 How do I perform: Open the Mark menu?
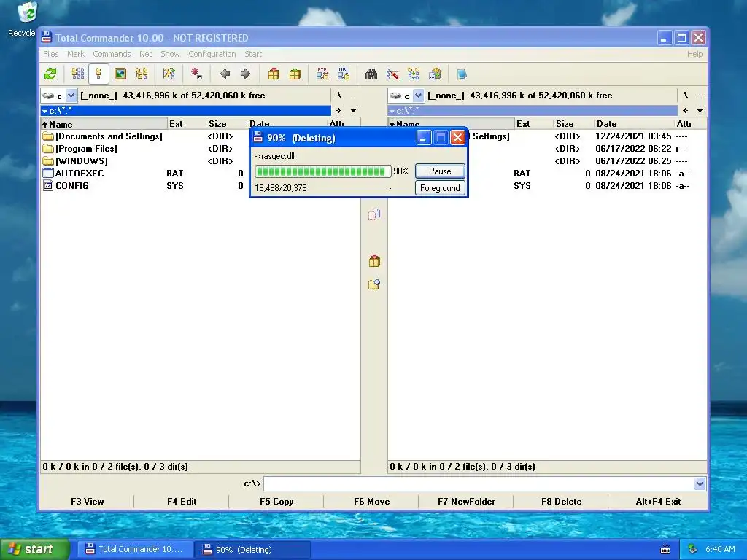[75, 54]
